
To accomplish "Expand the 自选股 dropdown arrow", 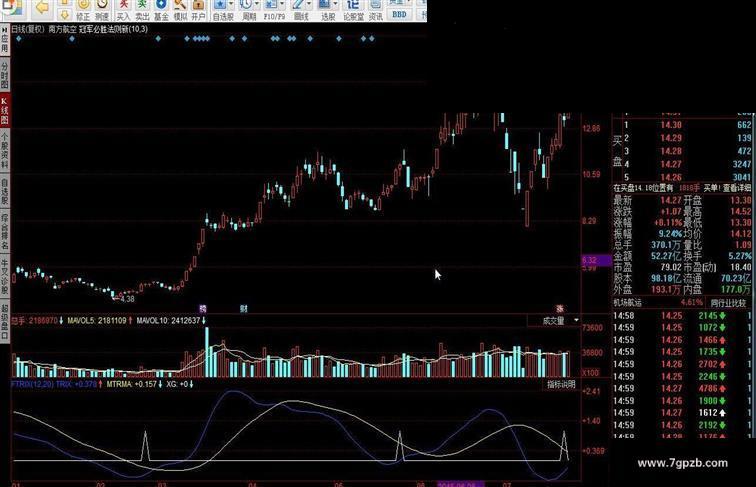I will pos(231,5).
